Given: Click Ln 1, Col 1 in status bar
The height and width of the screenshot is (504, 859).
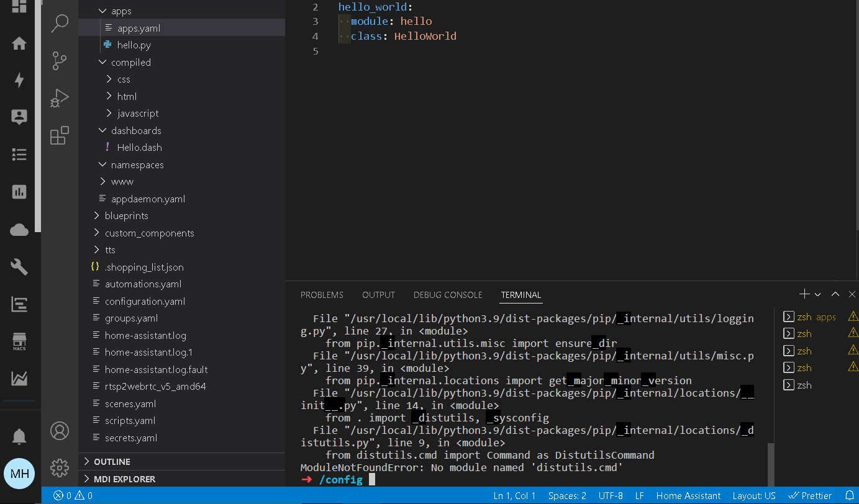Looking at the screenshot, I should coord(514,495).
